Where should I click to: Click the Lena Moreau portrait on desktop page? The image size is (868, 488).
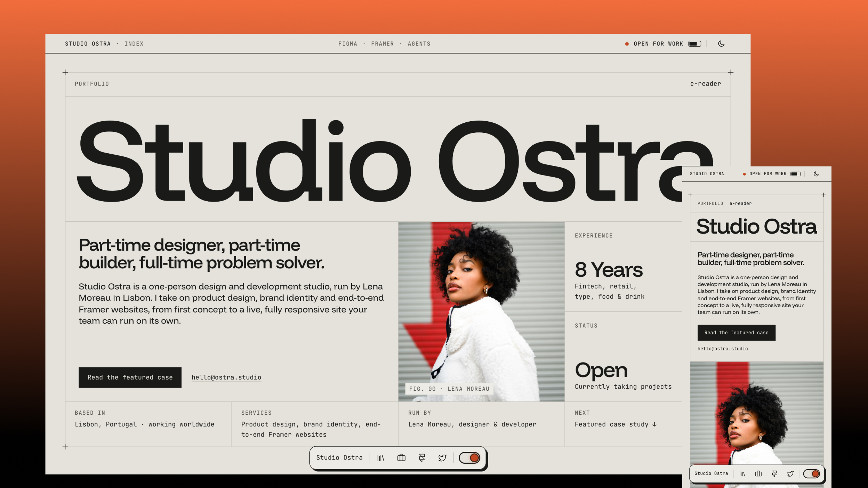click(x=482, y=312)
